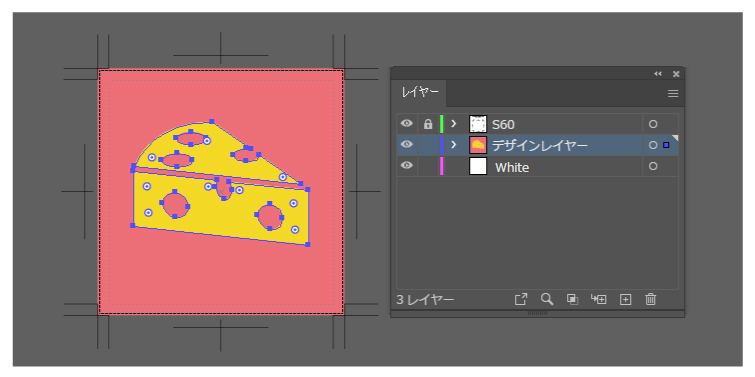
Task: Click the S60 layer target circle
Action: tap(653, 124)
